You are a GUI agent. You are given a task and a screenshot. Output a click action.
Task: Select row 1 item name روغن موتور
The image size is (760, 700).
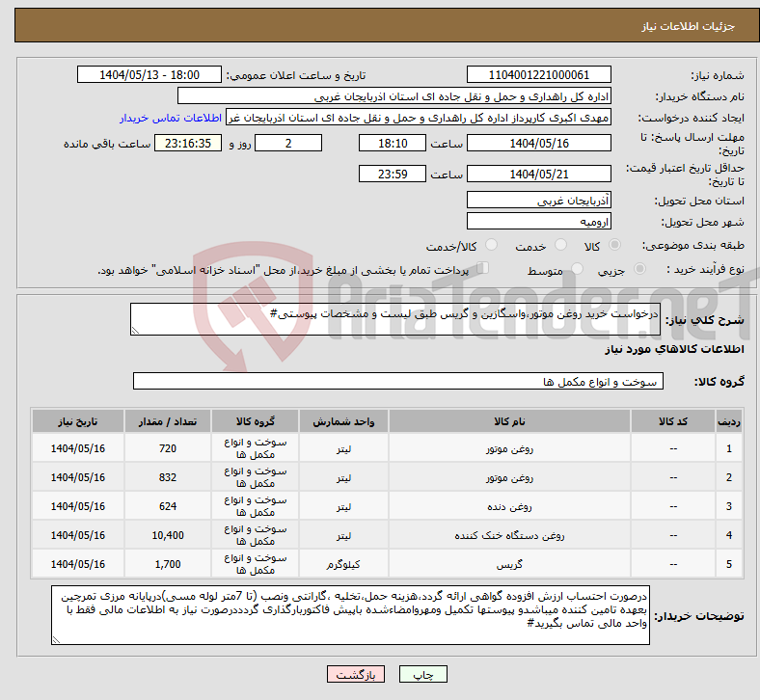(509, 448)
